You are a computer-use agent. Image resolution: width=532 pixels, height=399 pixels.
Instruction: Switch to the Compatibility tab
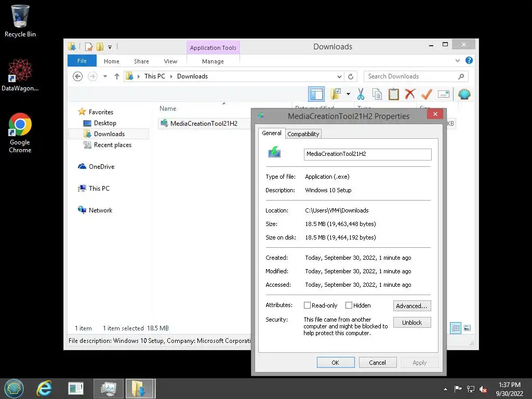(x=303, y=134)
